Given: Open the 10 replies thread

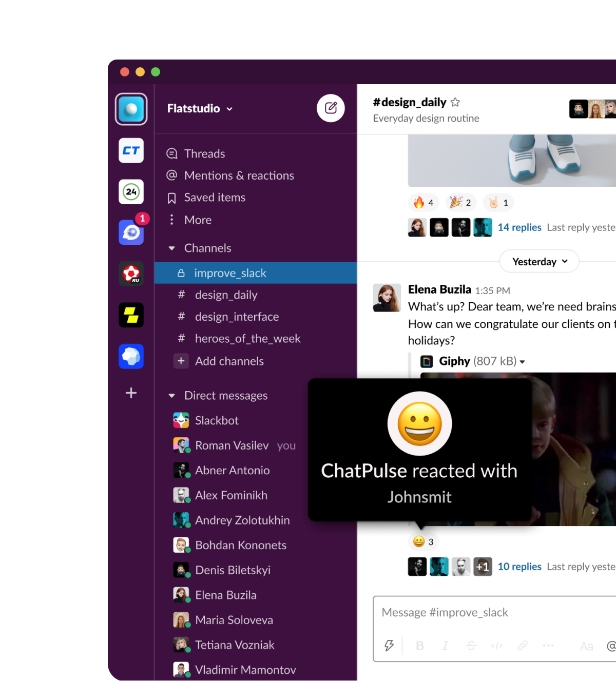Looking at the screenshot, I should (519, 567).
